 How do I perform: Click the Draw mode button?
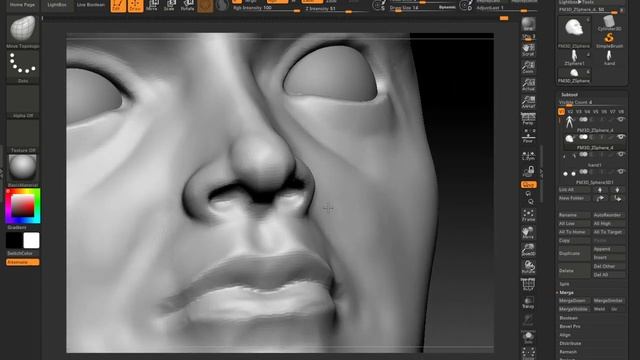pos(136,6)
